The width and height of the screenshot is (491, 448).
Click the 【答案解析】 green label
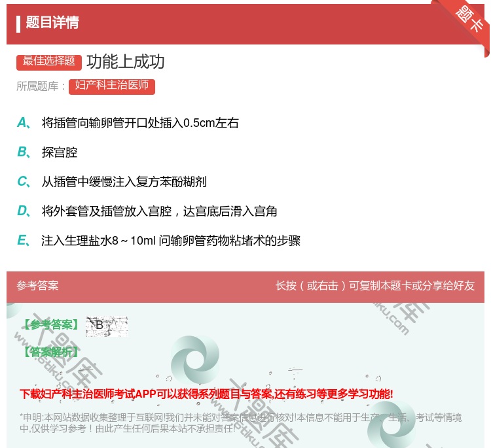[51, 352]
